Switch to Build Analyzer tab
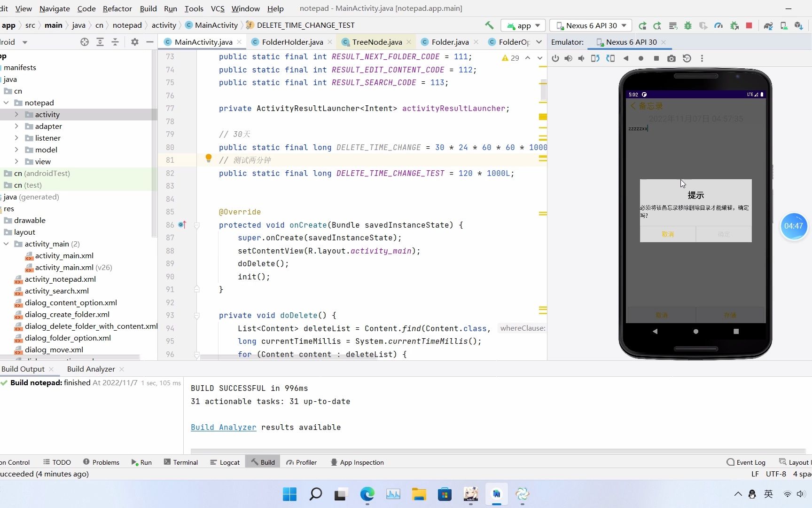This screenshot has width=812, height=508. pyautogui.click(x=91, y=369)
